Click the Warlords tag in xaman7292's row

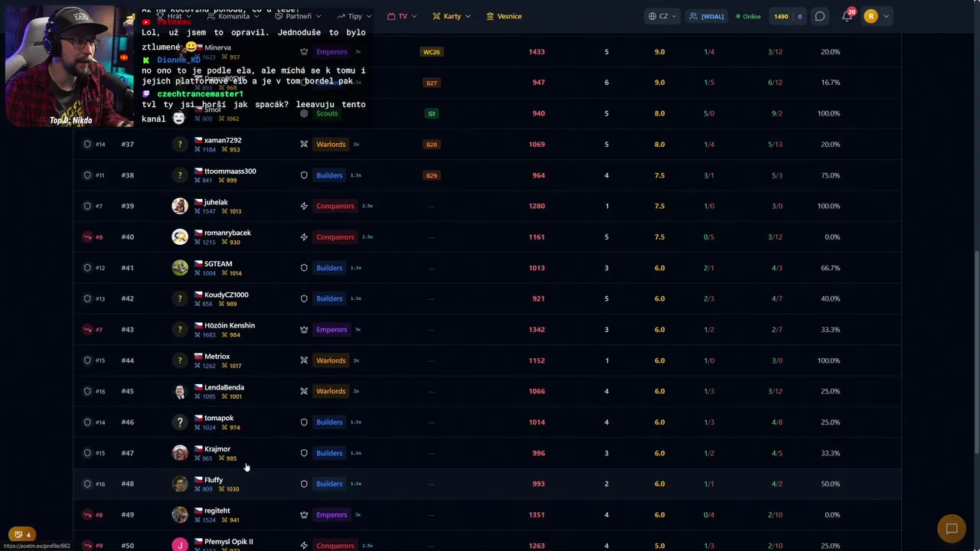pyautogui.click(x=331, y=144)
